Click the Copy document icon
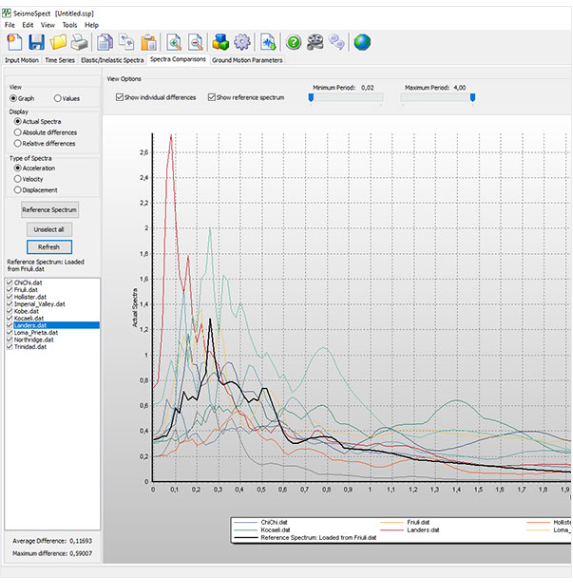The height and width of the screenshot is (583, 573). (x=105, y=42)
